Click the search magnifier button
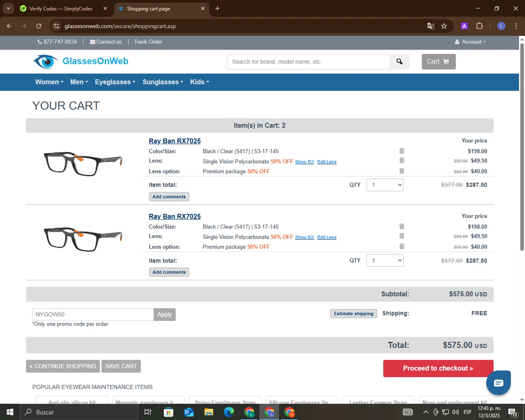Screen dimensions: 525x420 pyautogui.click(x=399, y=62)
